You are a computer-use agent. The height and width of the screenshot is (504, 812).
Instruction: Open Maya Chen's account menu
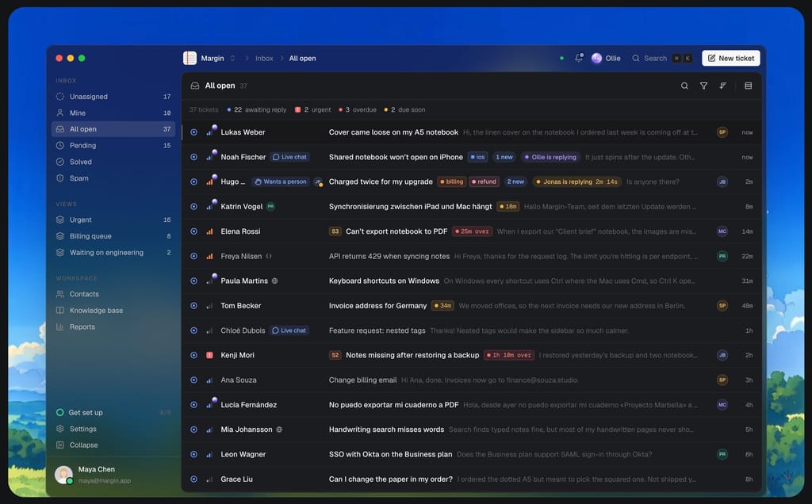point(113,475)
